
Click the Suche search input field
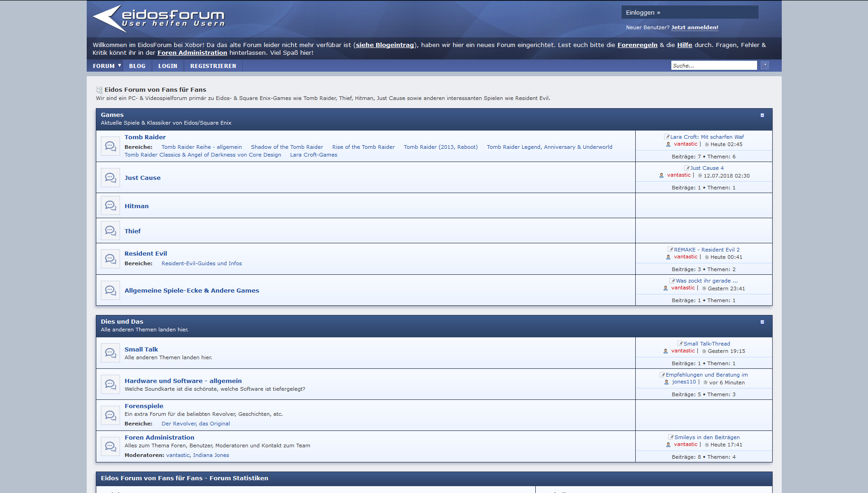click(x=714, y=65)
